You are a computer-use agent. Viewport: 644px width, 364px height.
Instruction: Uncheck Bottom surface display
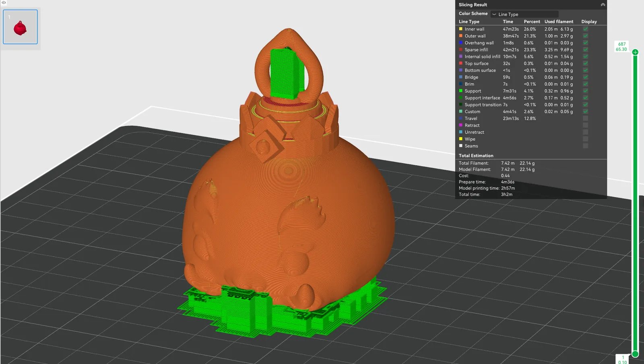[x=586, y=70]
